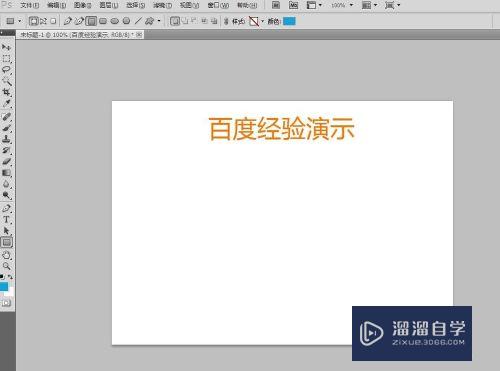Swap foreground and background colors
The width and height of the screenshot is (500, 371).
[x=10, y=277]
